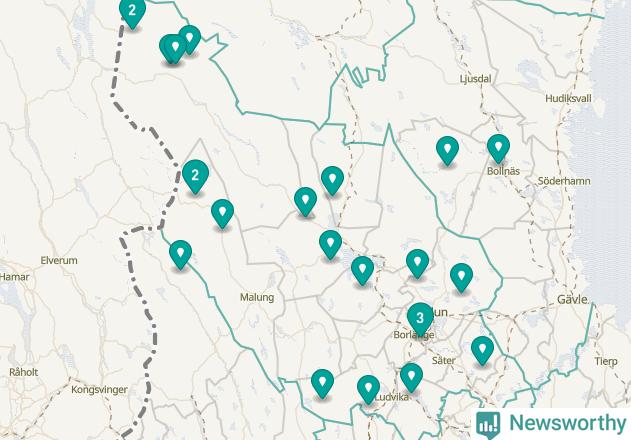Click the Gävle city label on the map

coord(572,300)
